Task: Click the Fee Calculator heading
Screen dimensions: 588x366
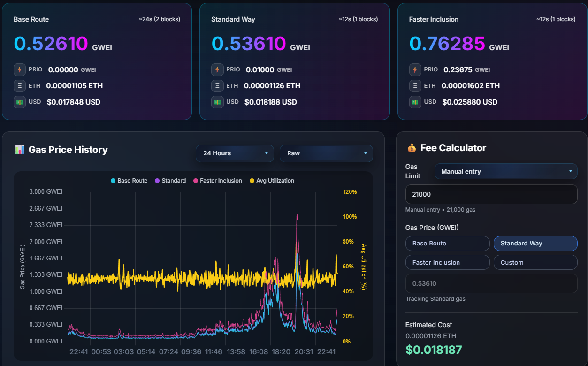Action: 453,148
